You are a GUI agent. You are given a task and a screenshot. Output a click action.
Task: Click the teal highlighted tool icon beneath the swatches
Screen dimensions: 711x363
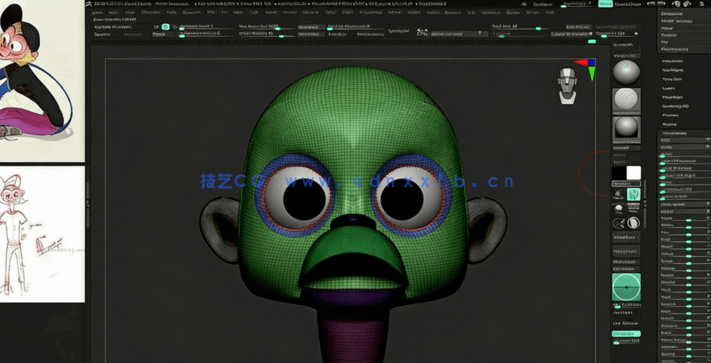633,194
